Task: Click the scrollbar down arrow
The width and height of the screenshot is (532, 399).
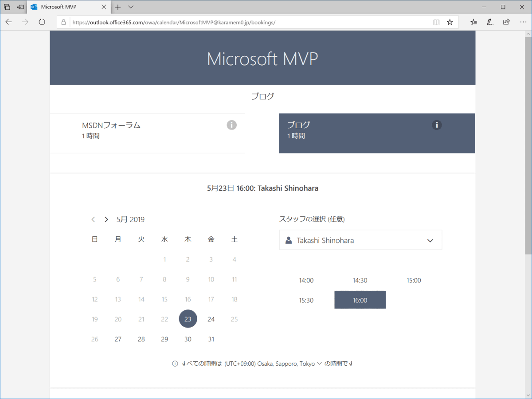Action: (x=528, y=394)
